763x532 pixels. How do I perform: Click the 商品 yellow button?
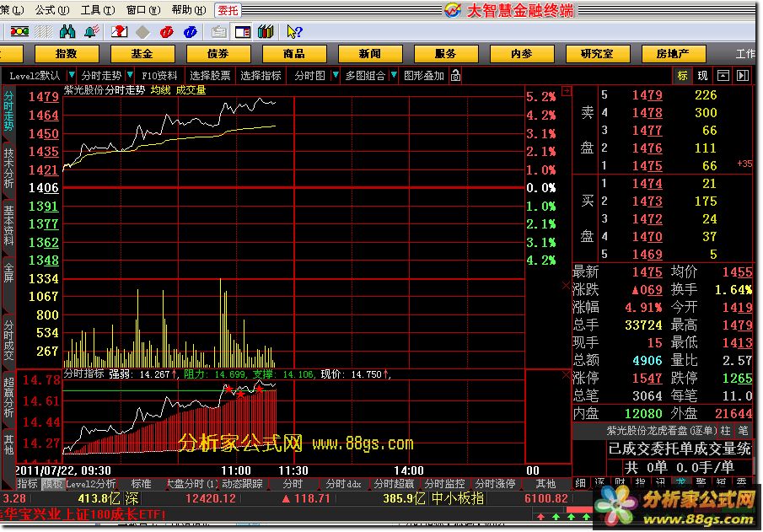pyautogui.click(x=294, y=54)
